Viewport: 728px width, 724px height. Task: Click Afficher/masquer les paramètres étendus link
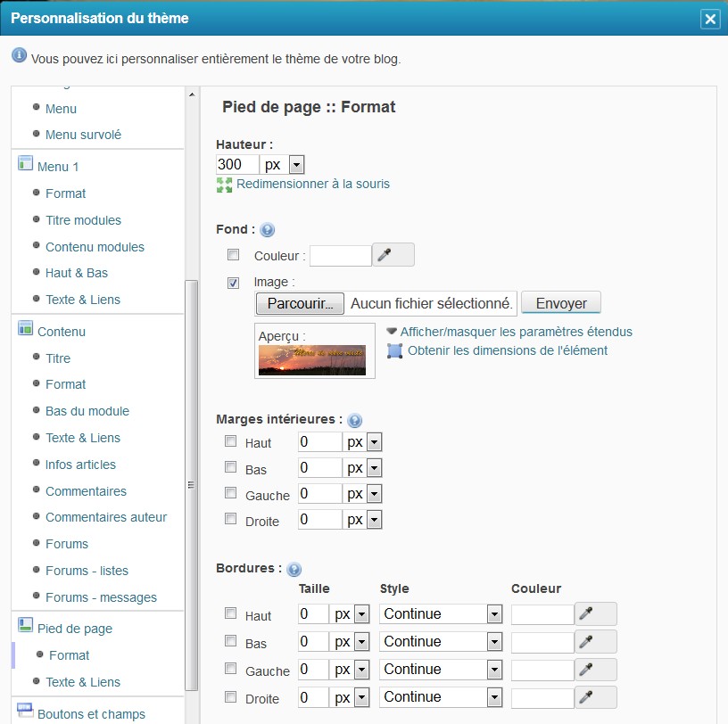point(516,332)
